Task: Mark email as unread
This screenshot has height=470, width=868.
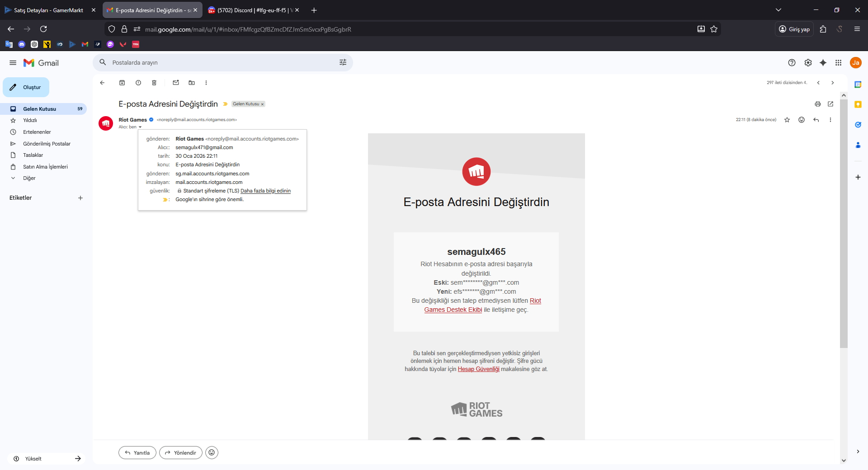Action: (176, 83)
